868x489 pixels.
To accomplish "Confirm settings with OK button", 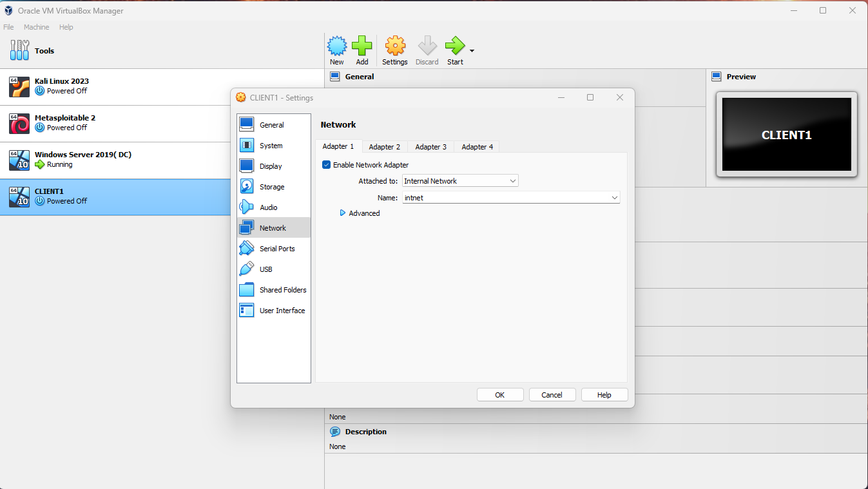I will coord(500,395).
